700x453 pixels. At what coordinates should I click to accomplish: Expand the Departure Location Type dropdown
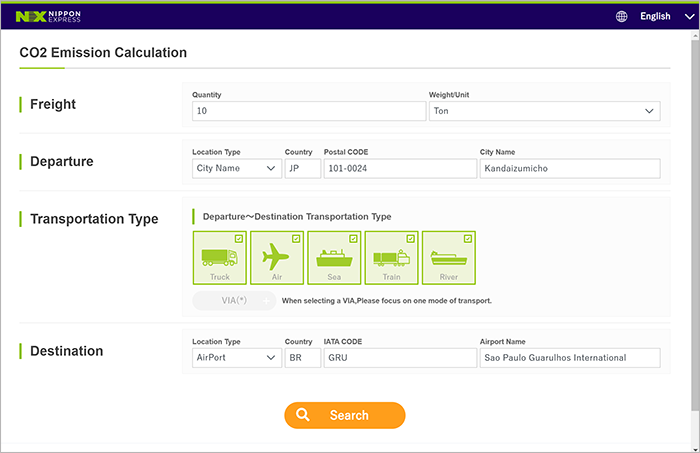pyautogui.click(x=236, y=168)
